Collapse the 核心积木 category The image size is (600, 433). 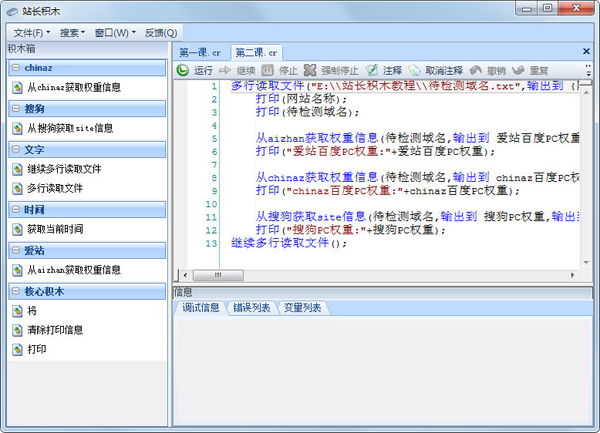[x=16, y=291]
